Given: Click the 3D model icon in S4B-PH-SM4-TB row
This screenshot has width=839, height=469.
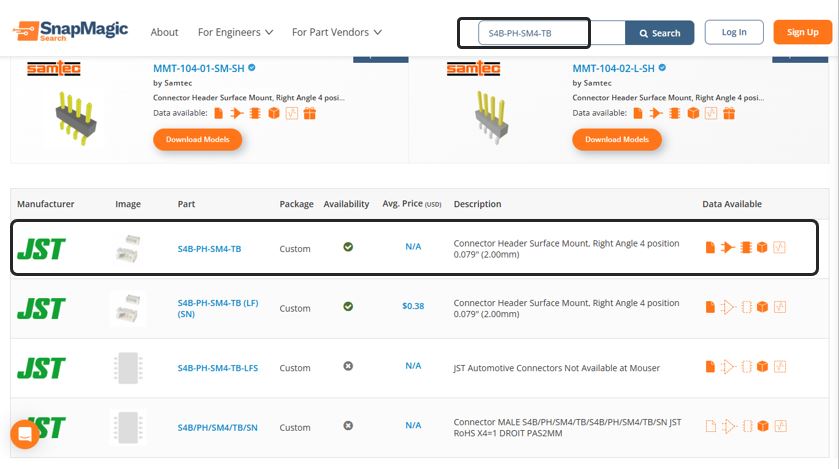Looking at the screenshot, I should click(762, 248).
